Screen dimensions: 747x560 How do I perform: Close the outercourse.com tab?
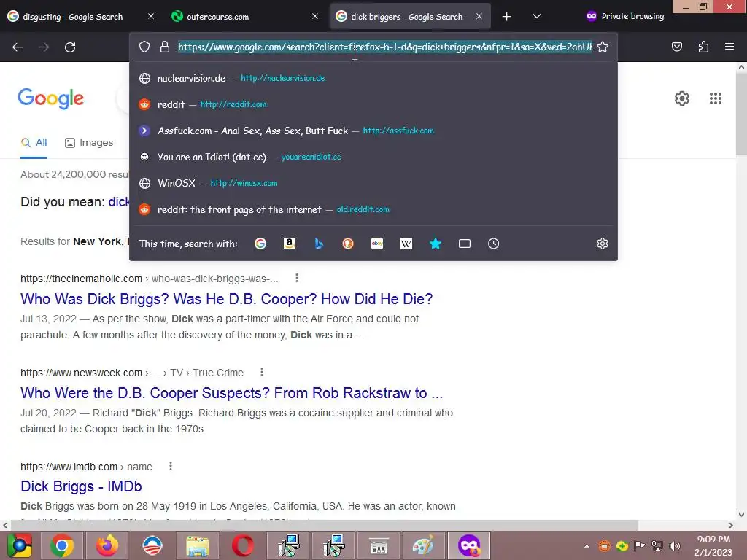315,16
